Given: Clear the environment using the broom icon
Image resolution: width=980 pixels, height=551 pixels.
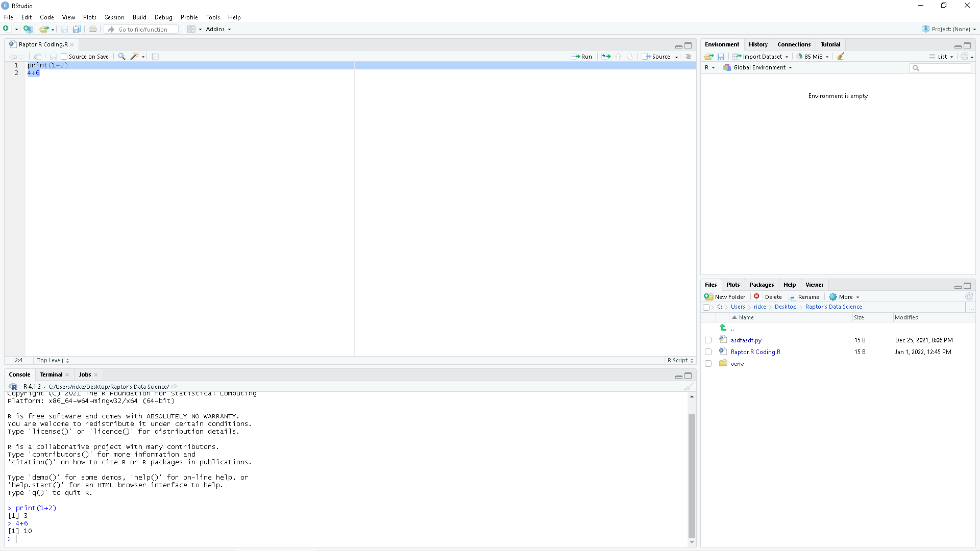Looking at the screenshot, I should (x=841, y=56).
